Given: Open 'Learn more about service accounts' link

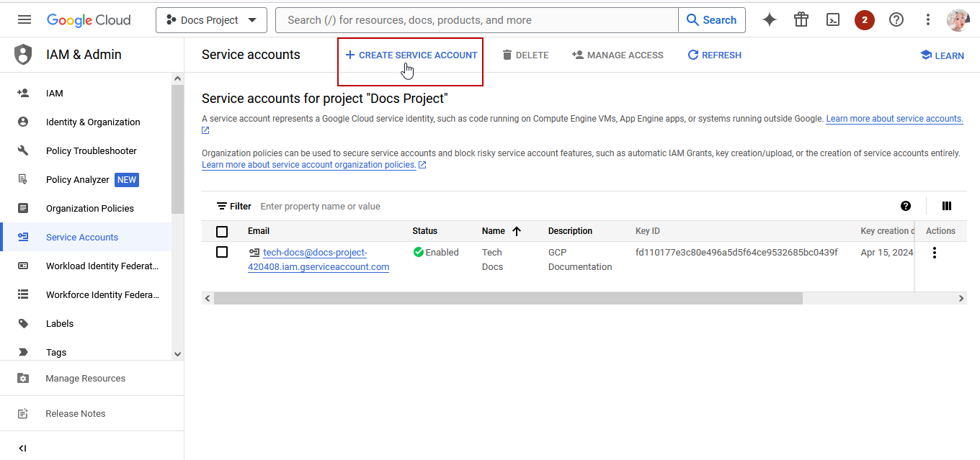Looking at the screenshot, I should [x=894, y=119].
